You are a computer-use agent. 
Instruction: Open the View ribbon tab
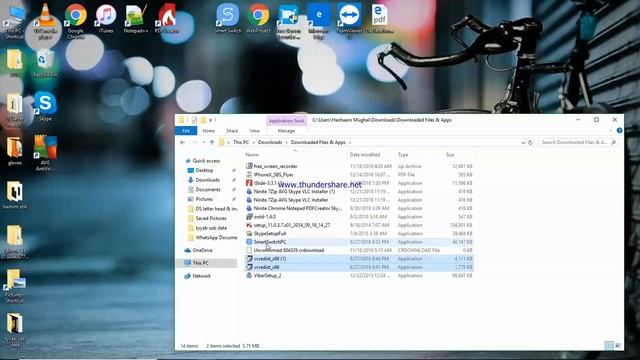click(x=254, y=131)
